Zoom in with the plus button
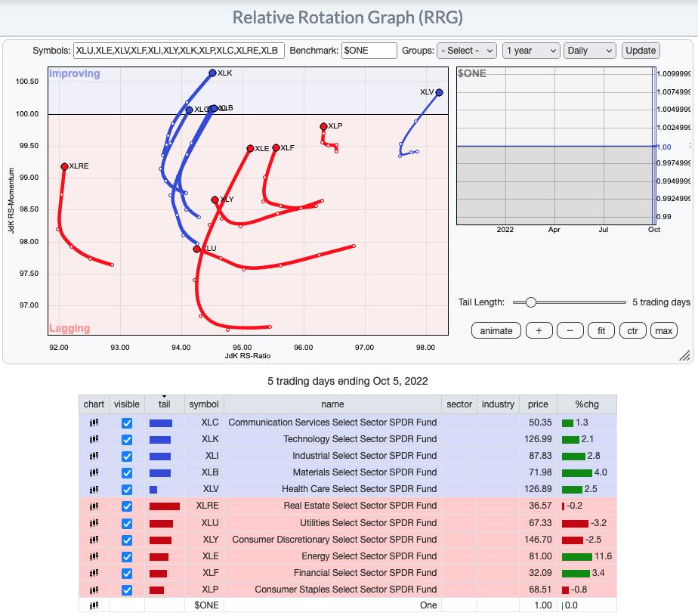This screenshot has height=616, width=698. pyautogui.click(x=539, y=331)
